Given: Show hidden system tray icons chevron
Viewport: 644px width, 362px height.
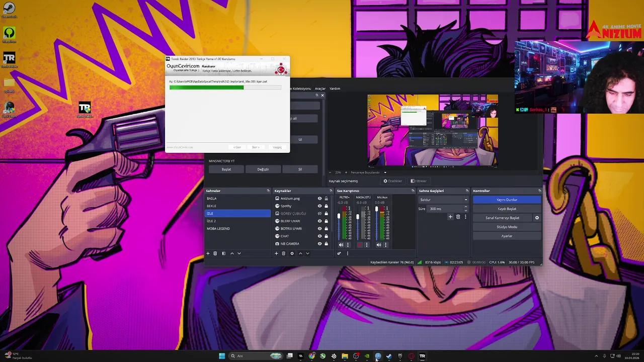Looking at the screenshot, I should 596,356.
